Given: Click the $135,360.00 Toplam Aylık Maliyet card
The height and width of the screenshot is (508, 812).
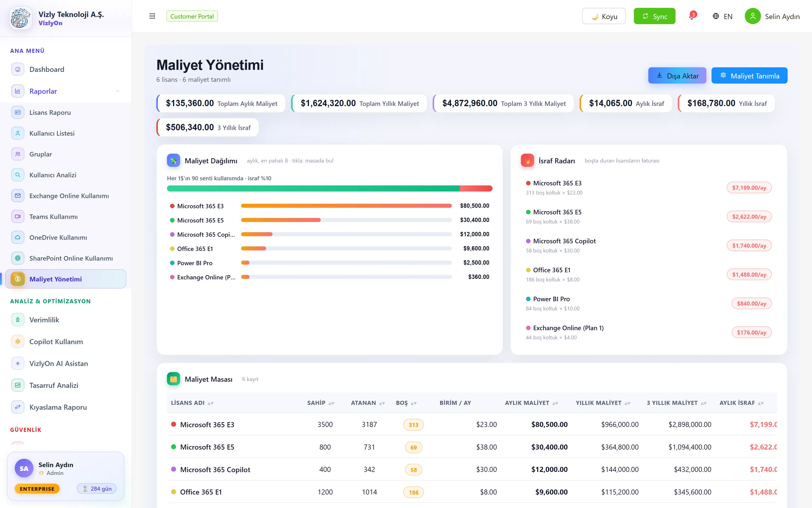Looking at the screenshot, I should pyautogui.click(x=221, y=103).
